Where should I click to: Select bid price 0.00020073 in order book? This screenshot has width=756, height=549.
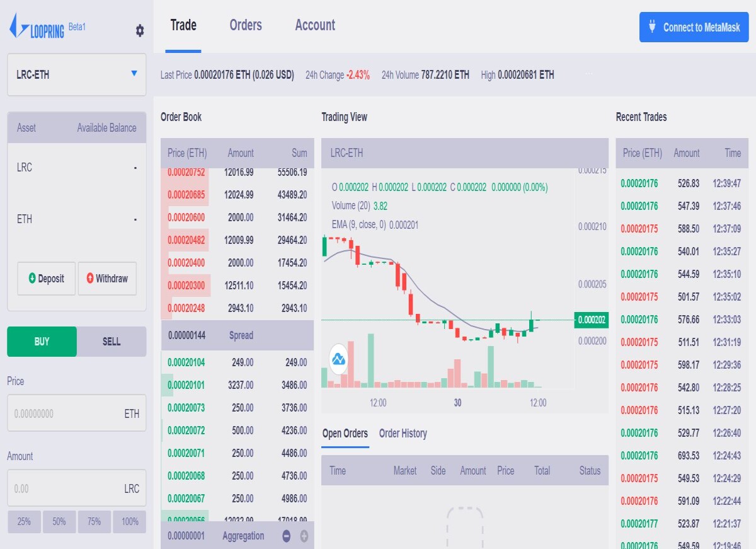pos(186,408)
